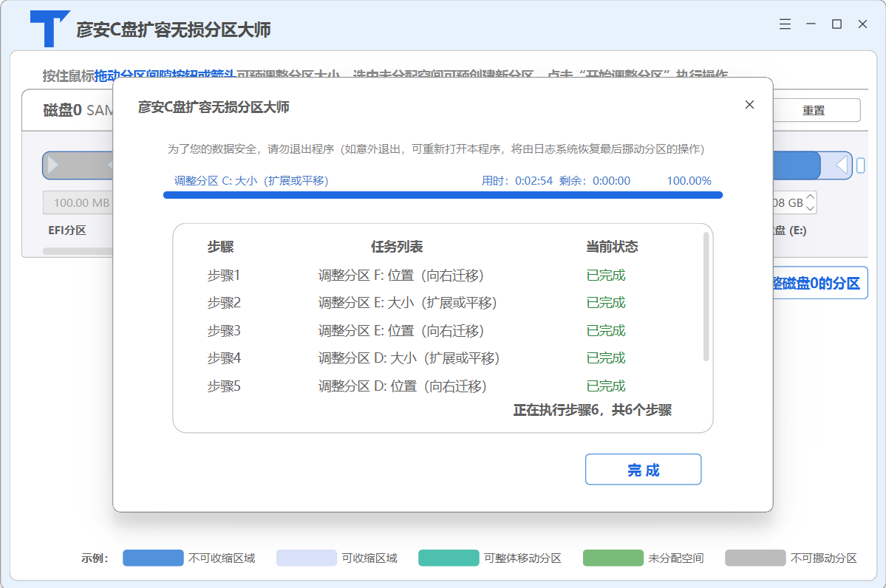Click the blue progress bar

click(x=443, y=195)
